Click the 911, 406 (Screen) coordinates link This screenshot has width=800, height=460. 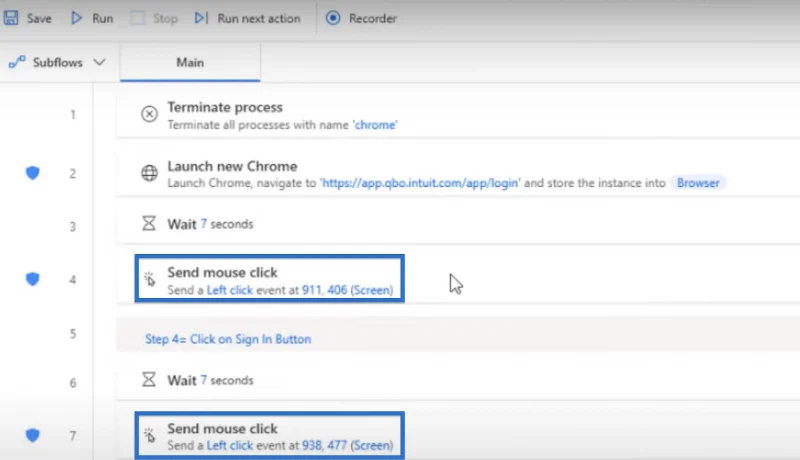pyautogui.click(x=347, y=290)
